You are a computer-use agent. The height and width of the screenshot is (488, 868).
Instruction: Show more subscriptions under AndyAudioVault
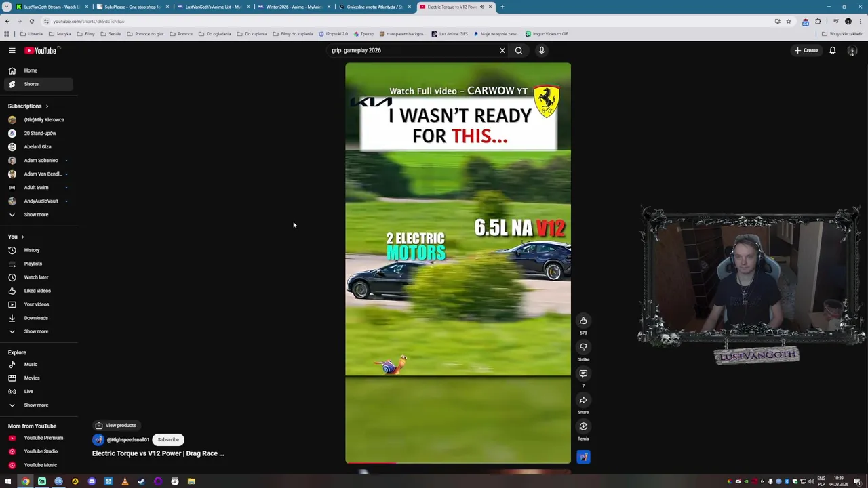pyautogui.click(x=37, y=214)
